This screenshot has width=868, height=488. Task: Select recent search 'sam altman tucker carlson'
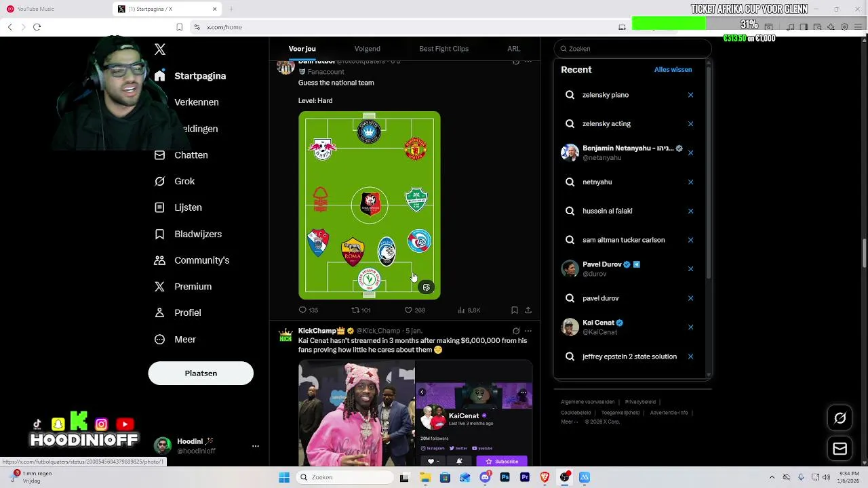coord(623,240)
